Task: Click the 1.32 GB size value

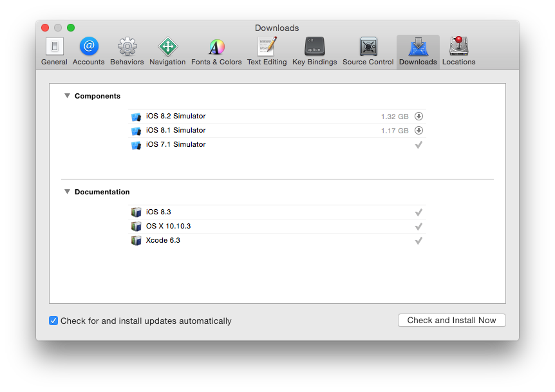Action: [395, 117]
